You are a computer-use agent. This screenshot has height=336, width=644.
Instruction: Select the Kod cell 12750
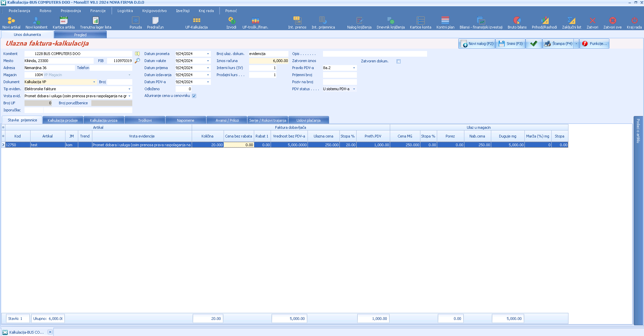[x=18, y=145]
